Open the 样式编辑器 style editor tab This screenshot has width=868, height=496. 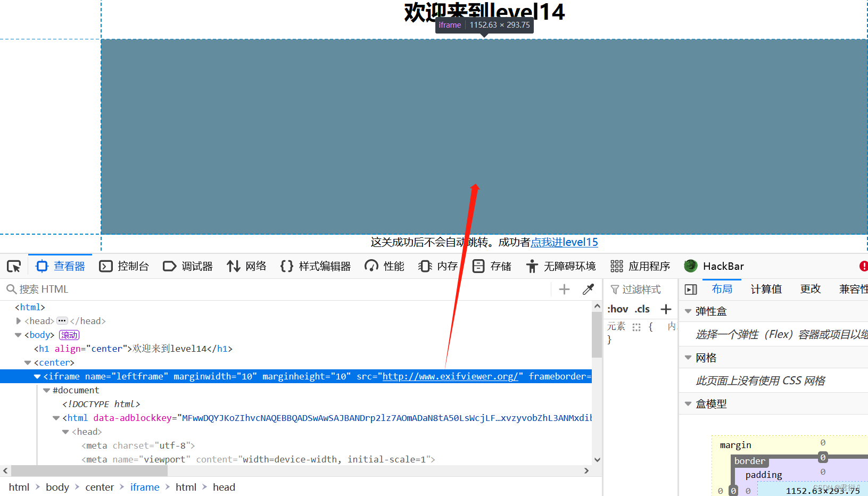[x=316, y=266]
